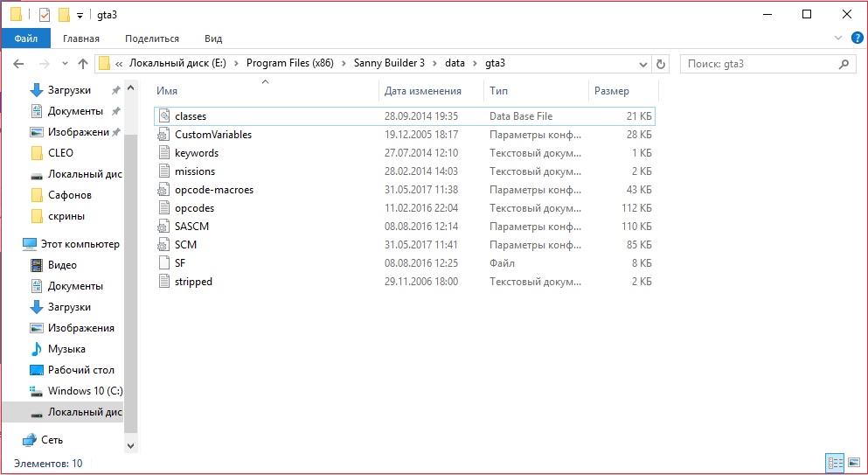
Task: Open the Поделиться ribbon tab
Action: point(152,38)
